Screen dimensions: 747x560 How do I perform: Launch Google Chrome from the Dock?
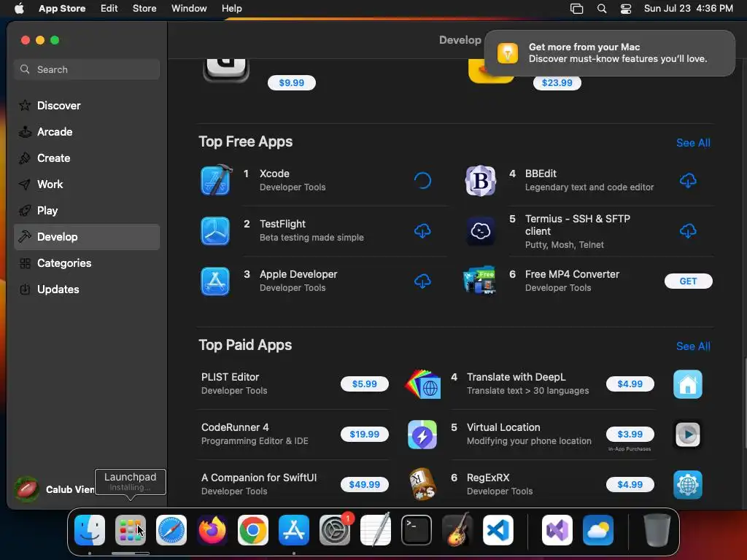(x=253, y=530)
